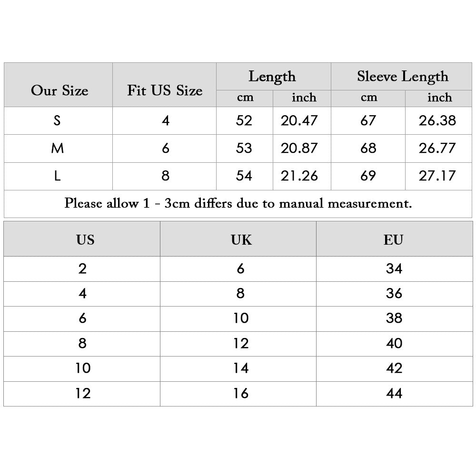Click the "Sleeve Length" header

[x=402, y=76]
